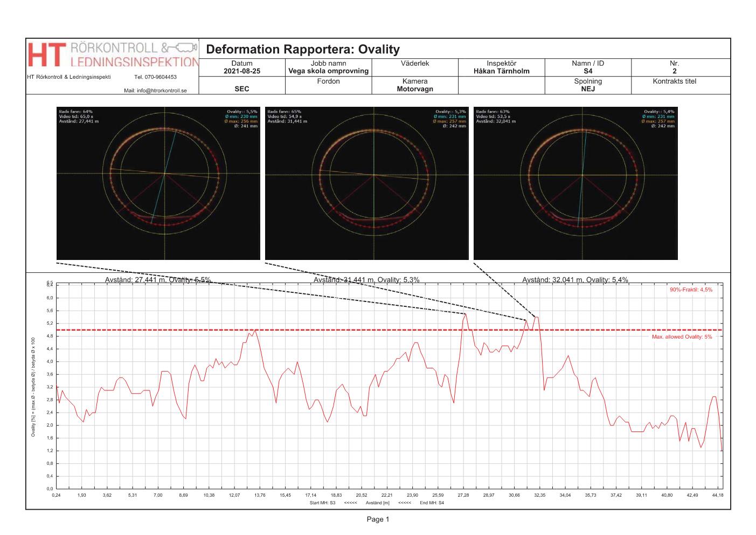Click the info@htrorkontroll.se email address
Viewport: 756px width, 535px height.
(x=155, y=91)
